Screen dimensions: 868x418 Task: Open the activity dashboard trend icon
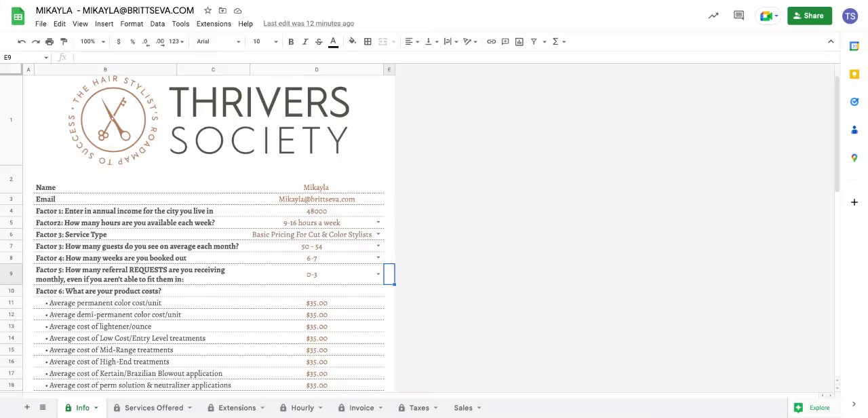(x=713, y=16)
